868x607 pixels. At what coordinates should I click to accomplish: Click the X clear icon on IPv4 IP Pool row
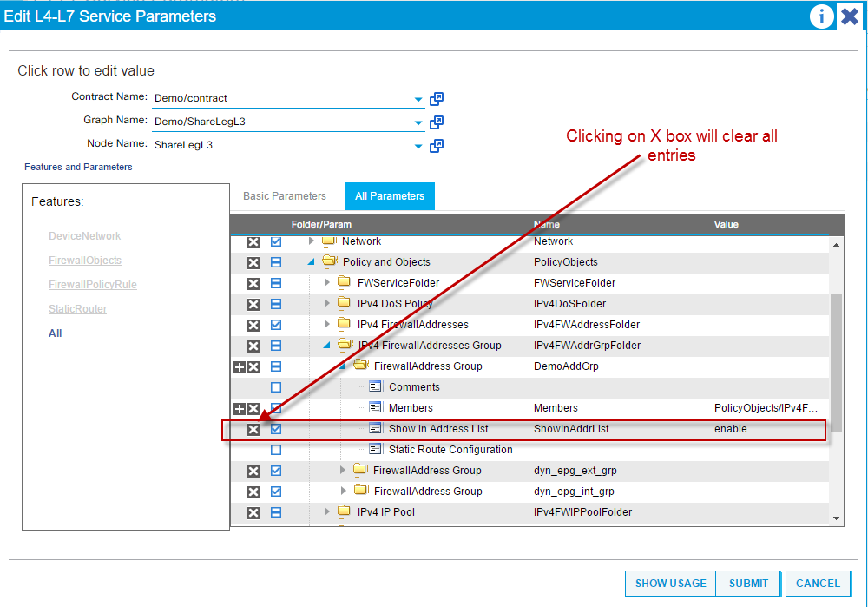click(x=253, y=512)
